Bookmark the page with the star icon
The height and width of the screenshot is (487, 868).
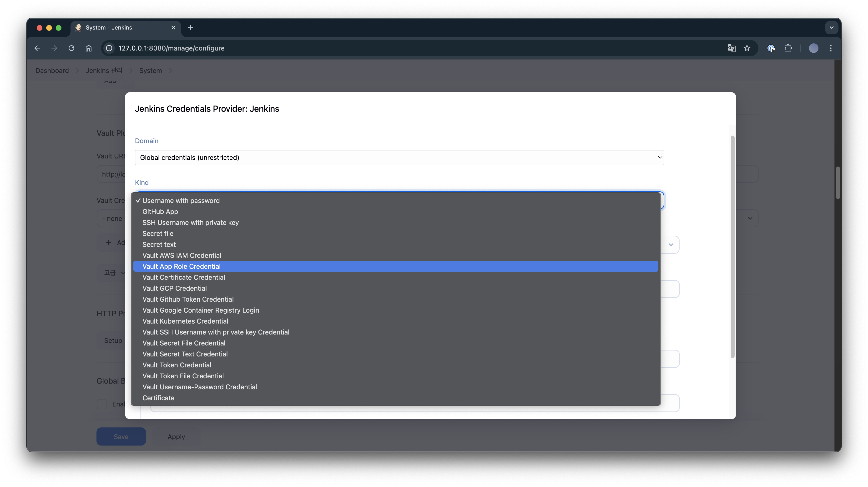[747, 48]
